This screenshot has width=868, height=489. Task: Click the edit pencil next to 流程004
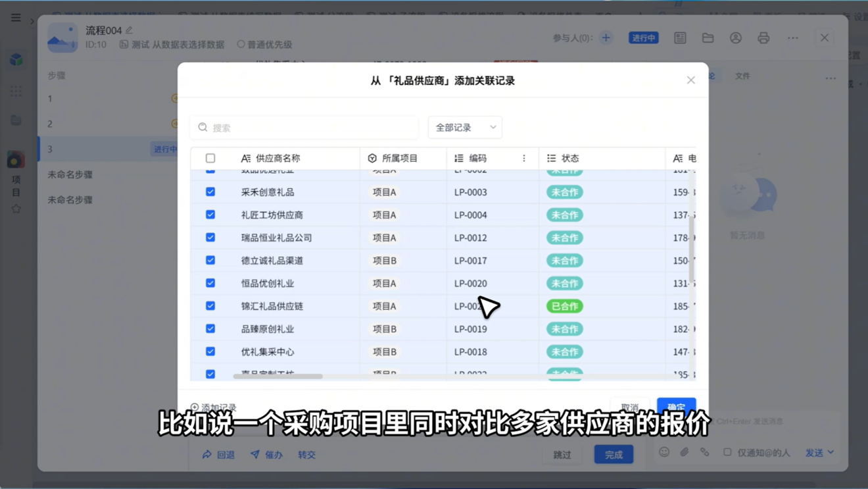coord(130,30)
